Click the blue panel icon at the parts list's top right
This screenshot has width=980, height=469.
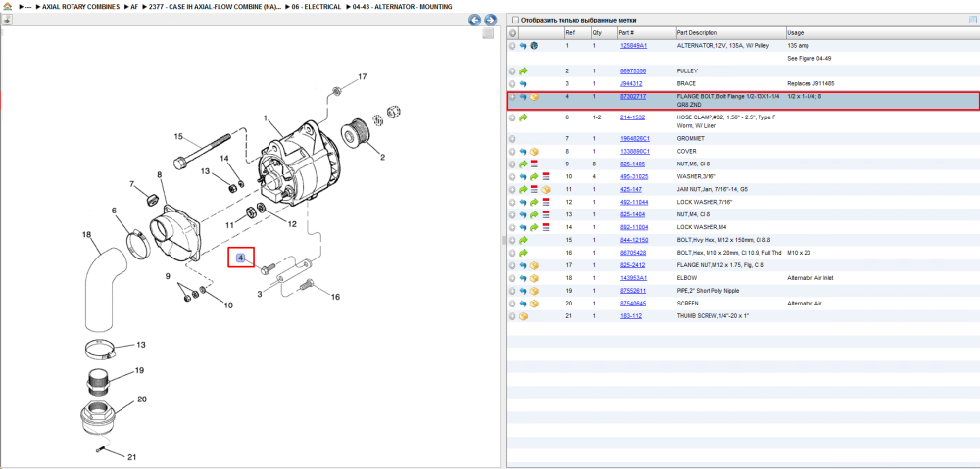pos(972,20)
